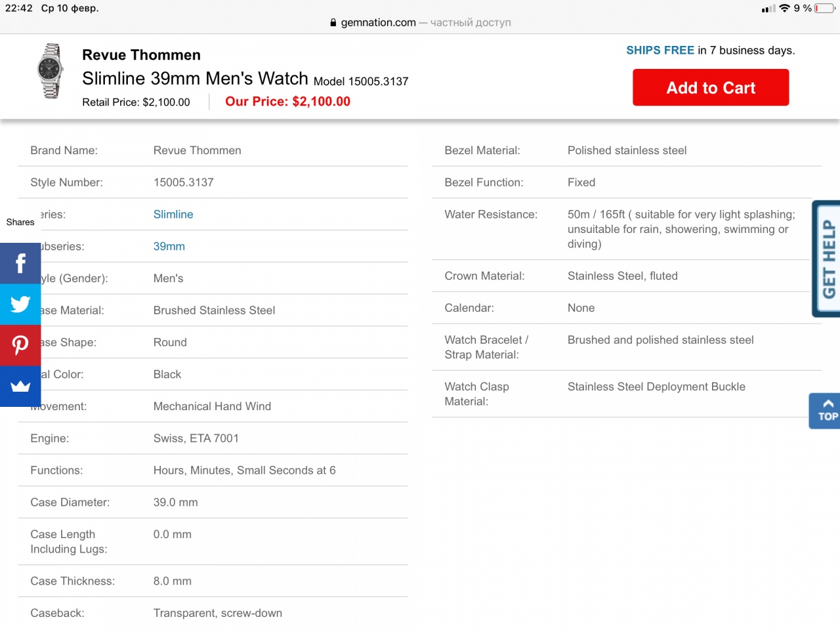This screenshot has width=840, height=630.
Task: Tap the Twitter share icon
Action: click(x=20, y=304)
